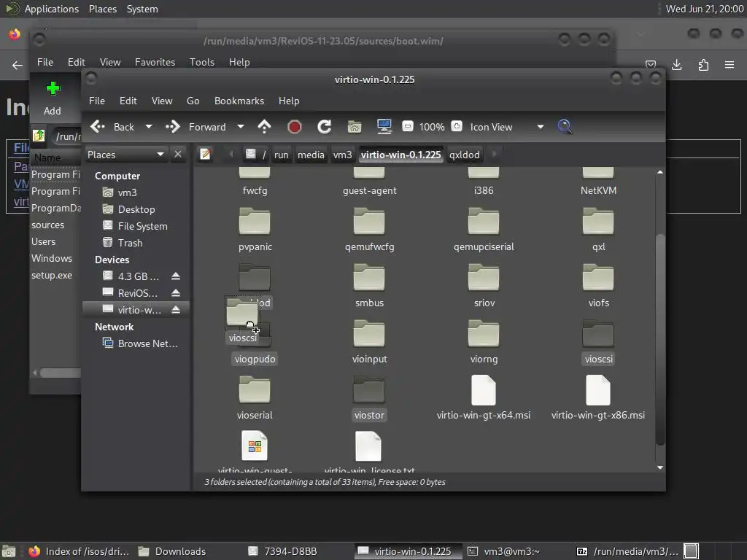Close the Places sidebar pane

coord(178,155)
